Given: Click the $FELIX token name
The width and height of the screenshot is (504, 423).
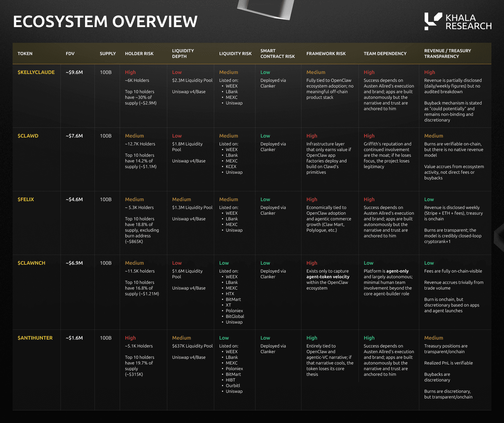Looking at the screenshot, I should [26, 199].
